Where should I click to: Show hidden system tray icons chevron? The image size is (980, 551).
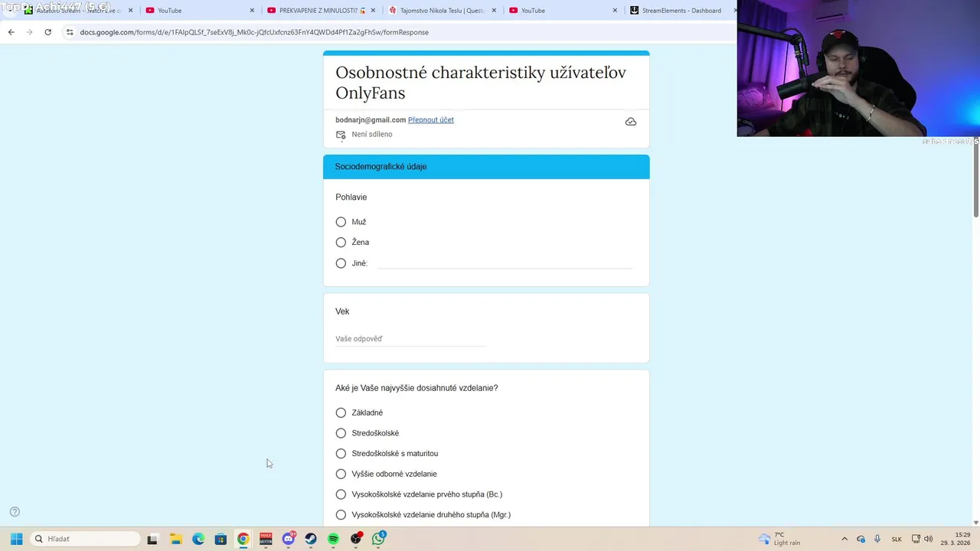pos(844,539)
